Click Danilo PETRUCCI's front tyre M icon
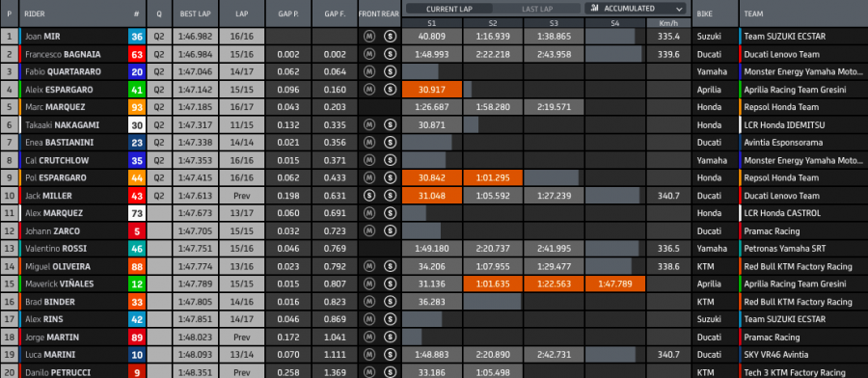This screenshot has height=378, width=868. coord(368,372)
